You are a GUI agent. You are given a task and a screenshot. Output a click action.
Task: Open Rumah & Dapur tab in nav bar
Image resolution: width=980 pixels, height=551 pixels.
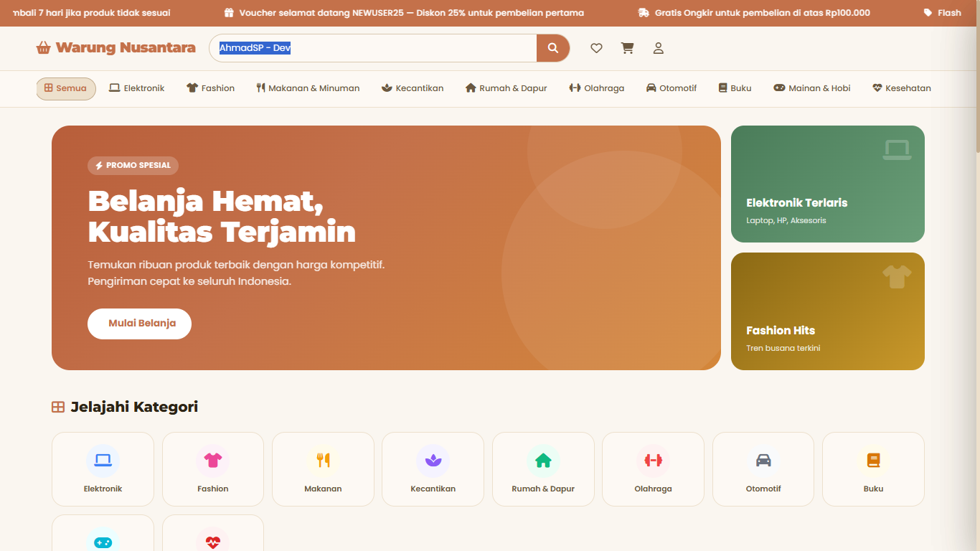[x=507, y=88]
